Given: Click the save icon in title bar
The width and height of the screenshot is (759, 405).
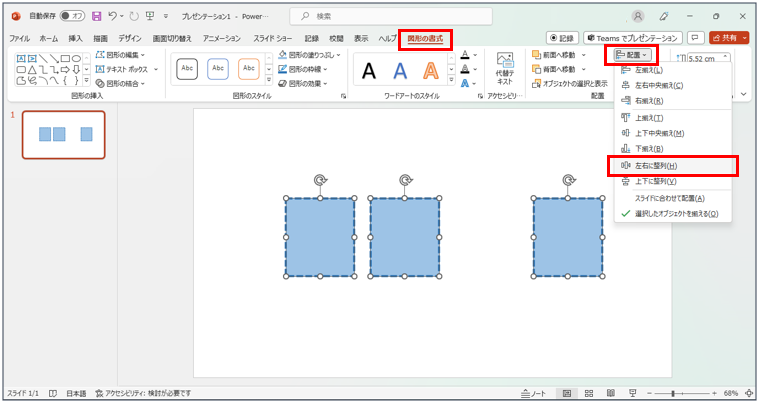Looking at the screenshot, I should point(96,17).
